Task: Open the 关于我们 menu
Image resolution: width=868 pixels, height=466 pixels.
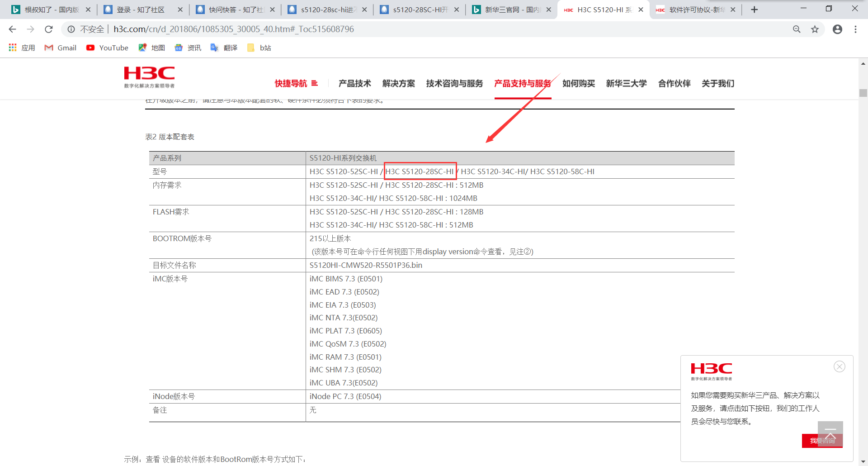Action: pyautogui.click(x=718, y=83)
